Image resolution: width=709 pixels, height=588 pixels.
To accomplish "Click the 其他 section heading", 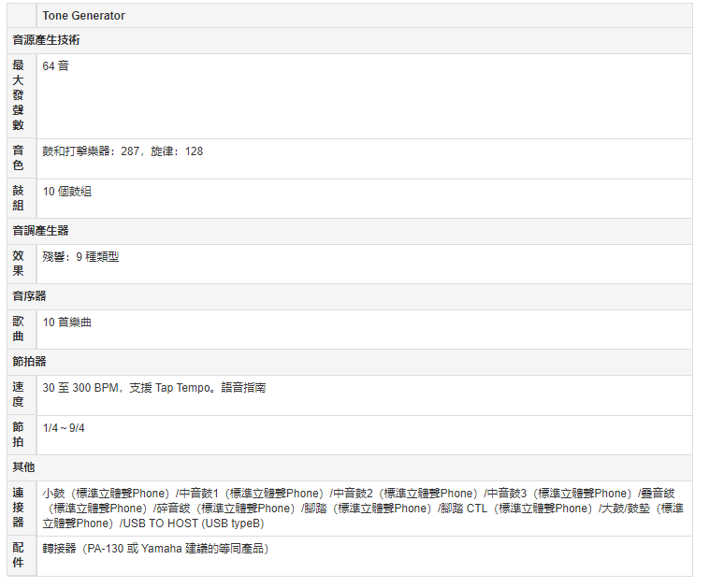I will (23, 467).
